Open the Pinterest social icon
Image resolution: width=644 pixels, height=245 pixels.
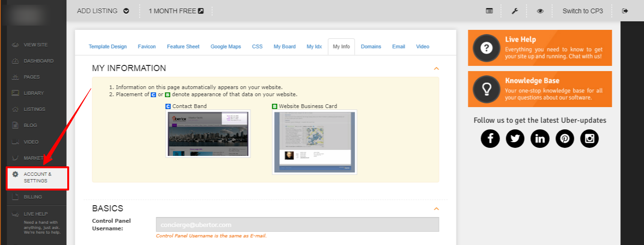(x=564, y=138)
